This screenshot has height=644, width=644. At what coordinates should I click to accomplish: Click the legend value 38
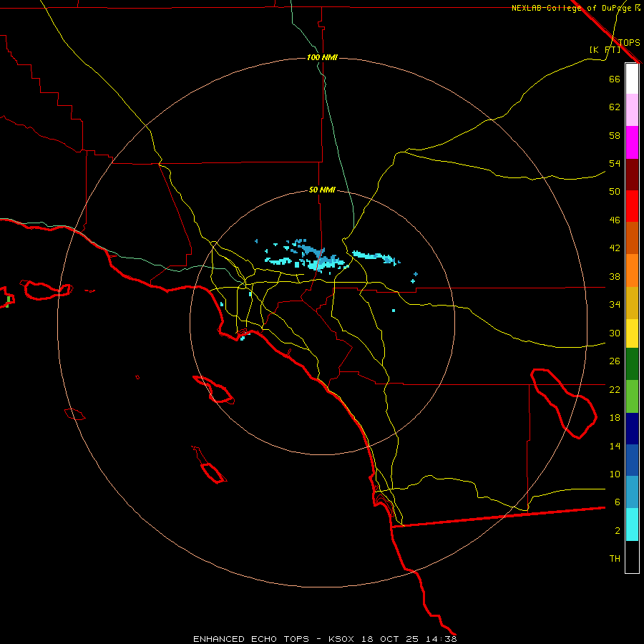pos(615,276)
